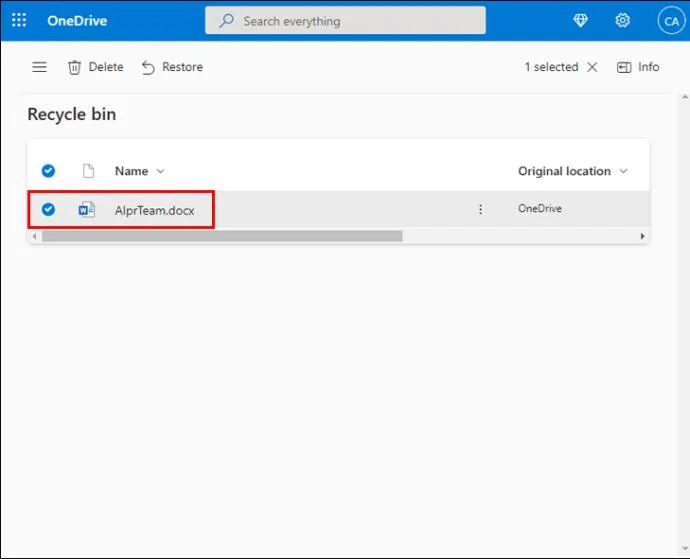This screenshot has width=690, height=559.
Task: Click the AlprTeam.docx file name
Action: pyautogui.click(x=154, y=210)
